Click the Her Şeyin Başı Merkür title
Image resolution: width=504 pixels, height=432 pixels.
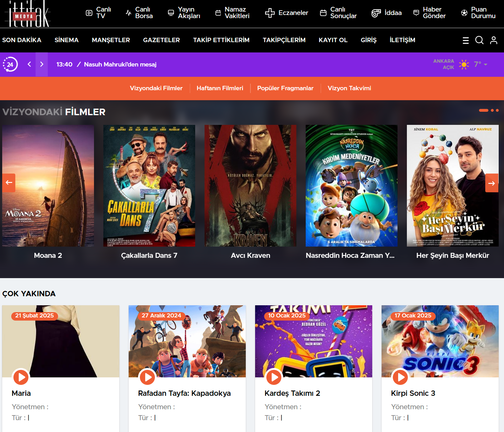pos(453,255)
